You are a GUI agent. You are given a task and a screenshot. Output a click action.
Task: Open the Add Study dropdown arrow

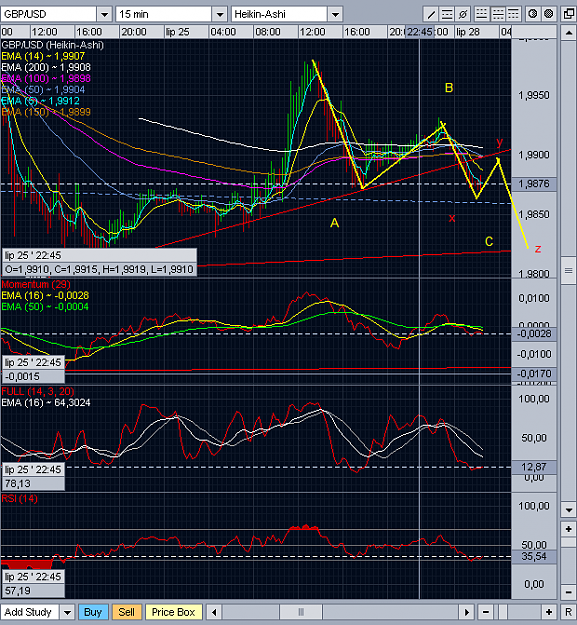(67, 612)
